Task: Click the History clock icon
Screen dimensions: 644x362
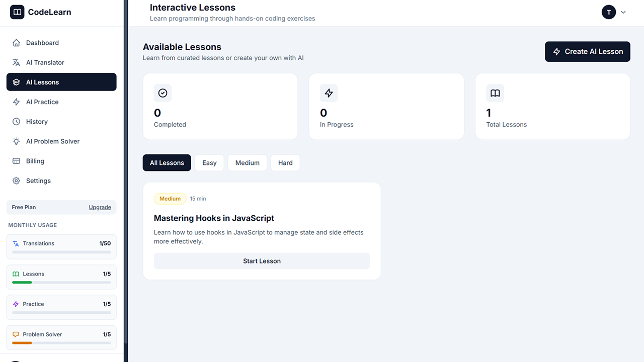Action: 16,122
